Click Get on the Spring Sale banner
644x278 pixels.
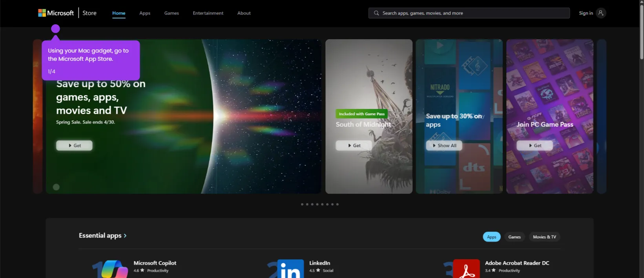point(74,145)
